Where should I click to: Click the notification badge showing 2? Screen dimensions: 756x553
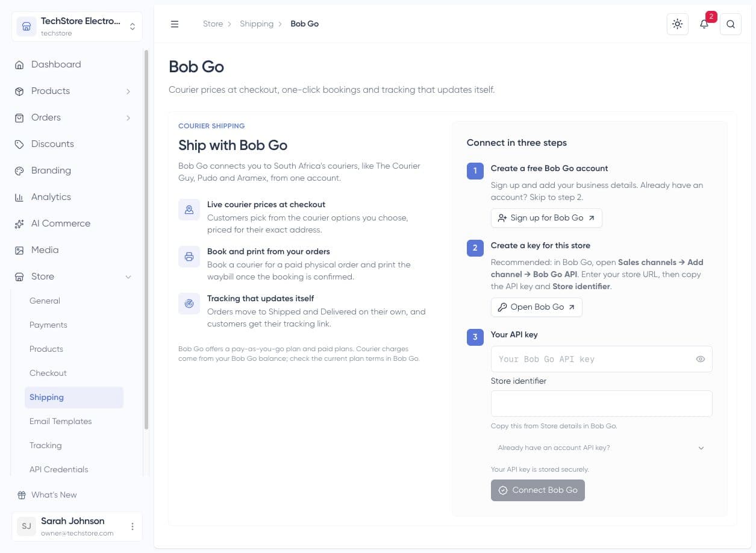tap(711, 17)
